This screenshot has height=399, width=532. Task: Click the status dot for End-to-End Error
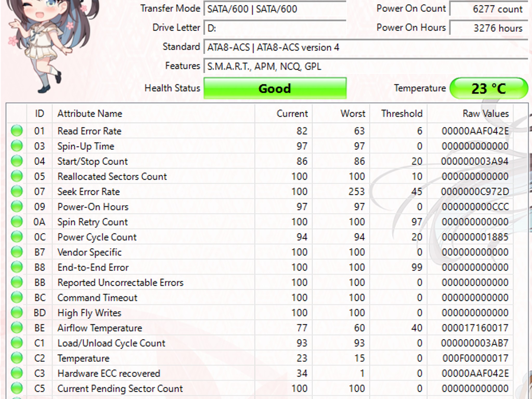[17, 267]
